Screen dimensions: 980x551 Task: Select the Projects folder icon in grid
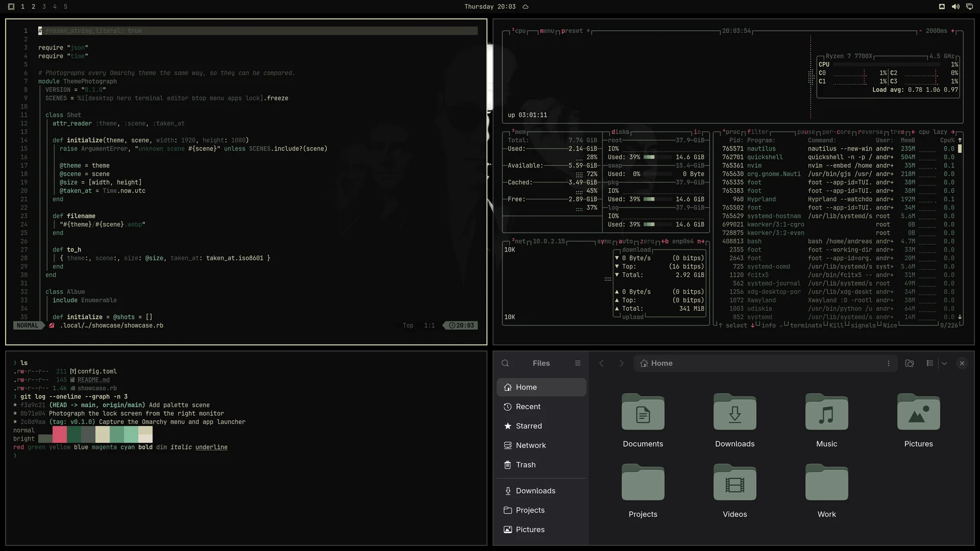coord(643,482)
